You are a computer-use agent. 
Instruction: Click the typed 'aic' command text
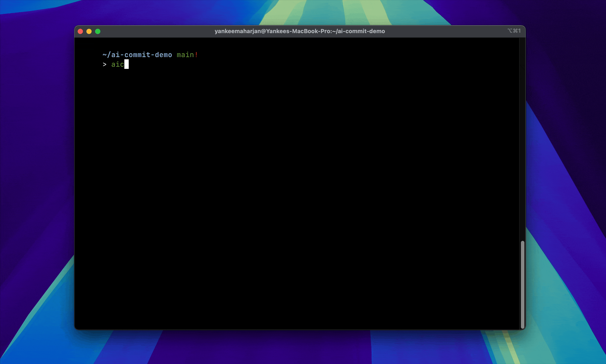pyautogui.click(x=118, y=64)
